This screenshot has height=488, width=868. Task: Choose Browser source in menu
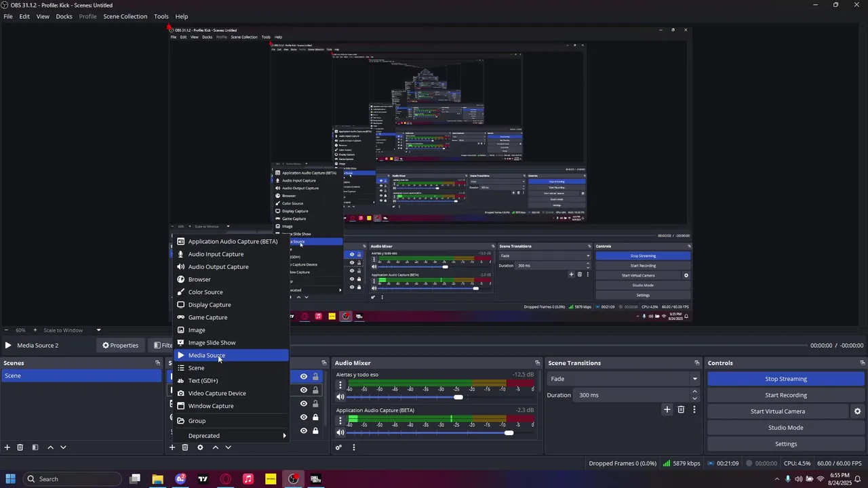click(231, 280)
